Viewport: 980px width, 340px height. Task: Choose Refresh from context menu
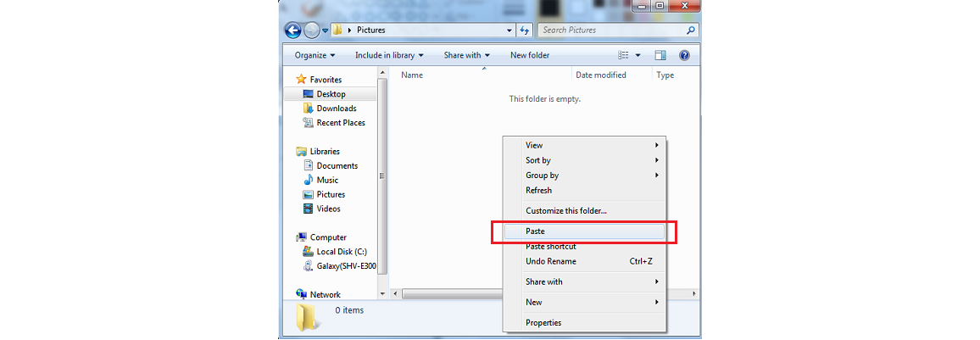[585, 190]
